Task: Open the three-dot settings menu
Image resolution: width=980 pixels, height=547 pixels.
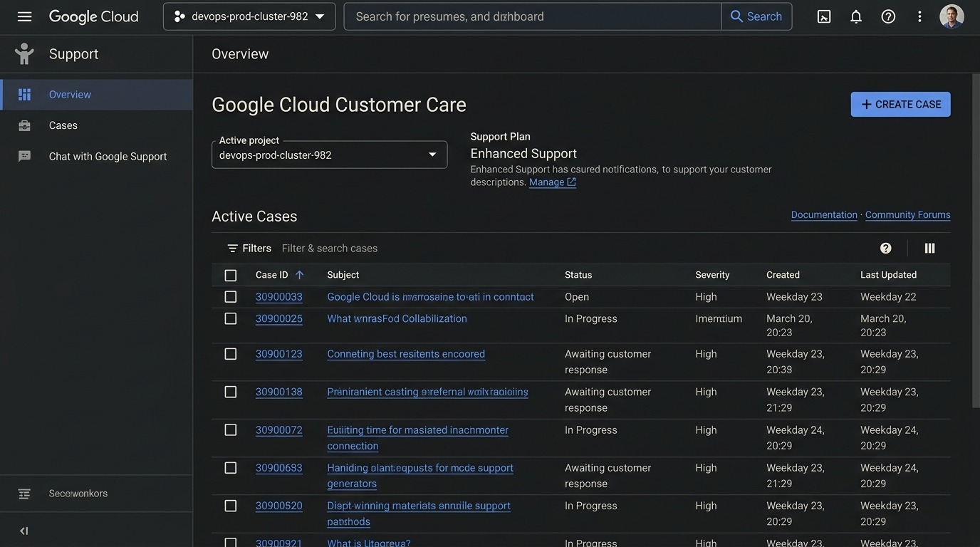Action: coord(919,16)
